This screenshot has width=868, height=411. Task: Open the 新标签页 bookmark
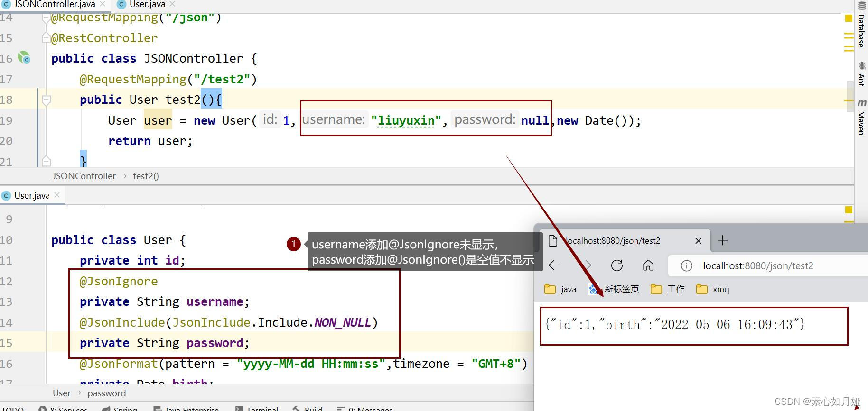tap(613, 289)
